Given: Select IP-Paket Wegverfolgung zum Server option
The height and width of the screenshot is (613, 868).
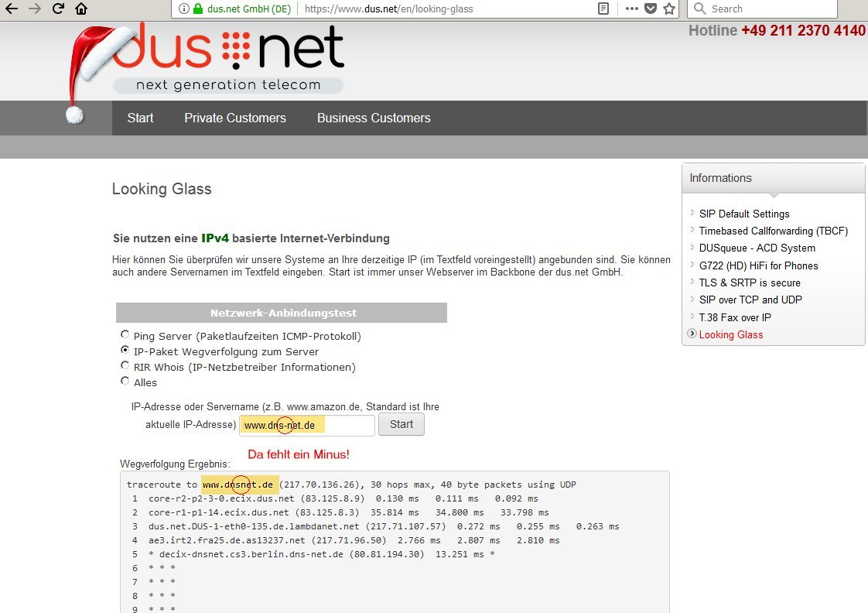Looking at the screenshot, I should click(x=125, y=351).
